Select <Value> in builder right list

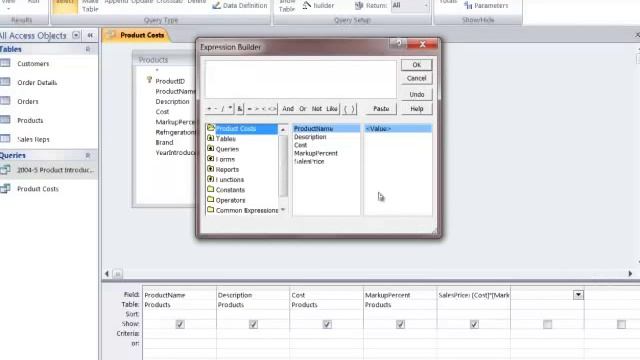tap(398, 129)
